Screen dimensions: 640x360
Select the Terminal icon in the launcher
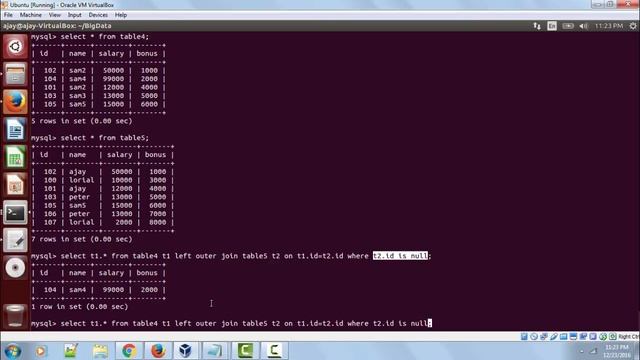click(x=15, y=212)
